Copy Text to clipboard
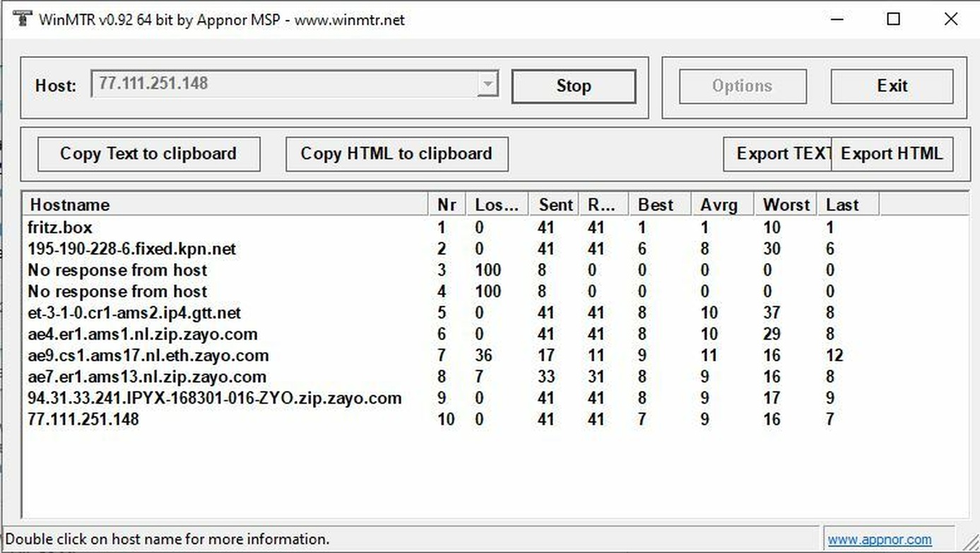980x553 pixels. (148, 154)
